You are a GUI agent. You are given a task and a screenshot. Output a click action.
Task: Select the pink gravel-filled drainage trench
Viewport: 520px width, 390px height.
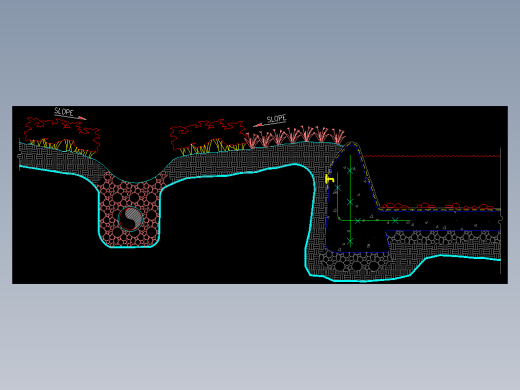pos(130,210)
